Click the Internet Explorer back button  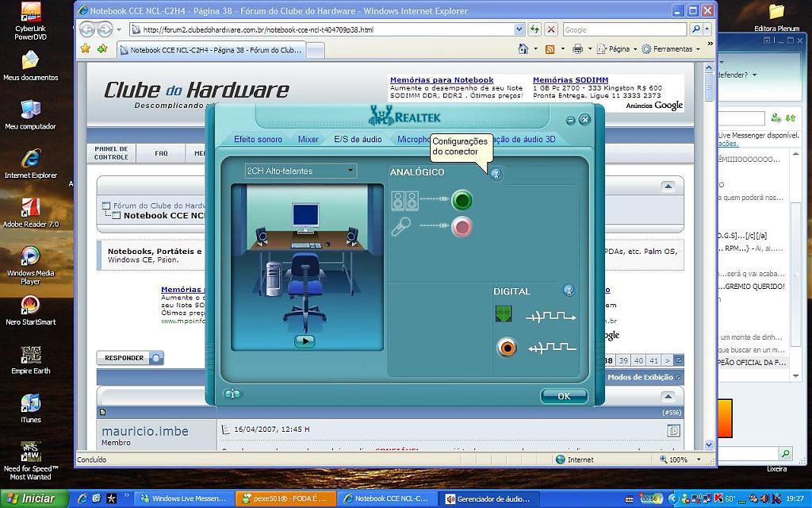pyautogui.click(x=87, y=29)
